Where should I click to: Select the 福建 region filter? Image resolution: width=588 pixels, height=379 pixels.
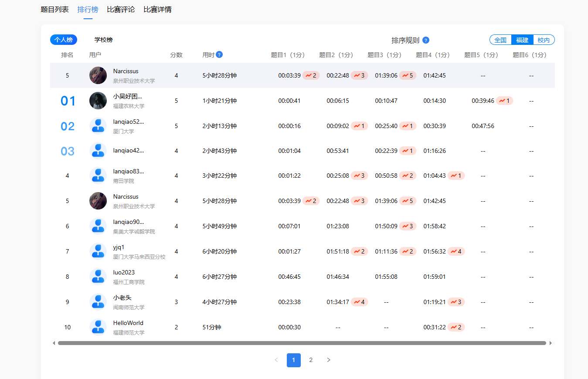pos(522,40)
